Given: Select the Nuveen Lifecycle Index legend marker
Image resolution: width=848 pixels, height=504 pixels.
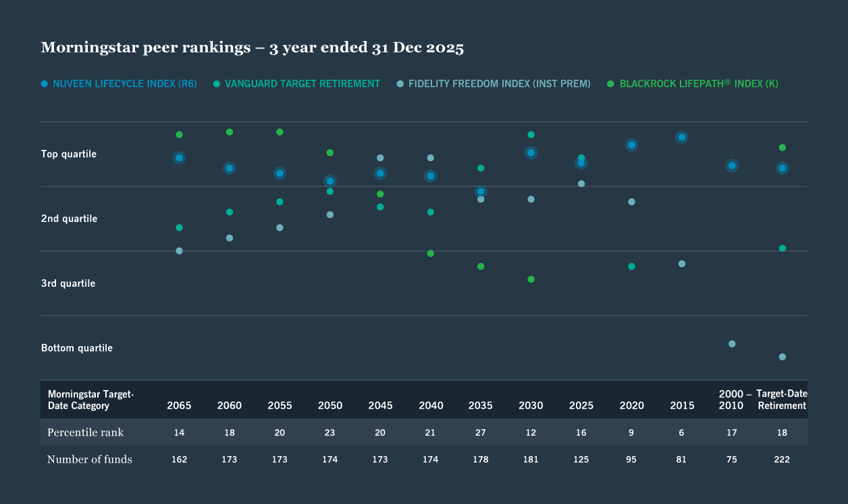Looking at the screenshot, I should tap(43, 84).
